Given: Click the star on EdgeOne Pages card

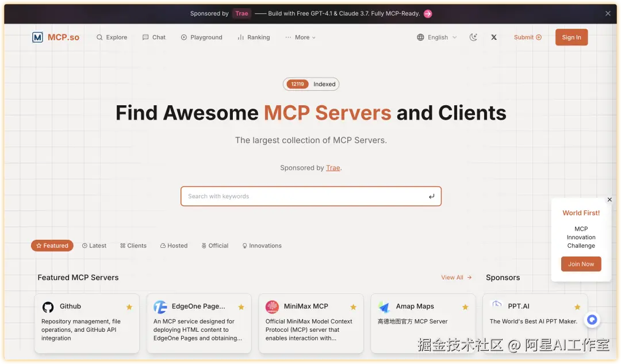Looking at the screenshot, I should (x=241, y=307).
